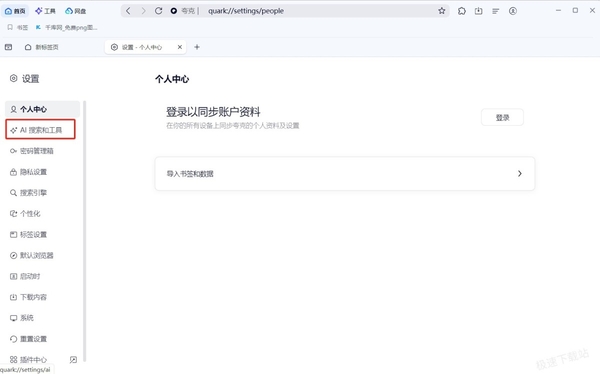Click the user account avatar icon
The height and width of the screenshot is (374, 600).
pos(513,11)
